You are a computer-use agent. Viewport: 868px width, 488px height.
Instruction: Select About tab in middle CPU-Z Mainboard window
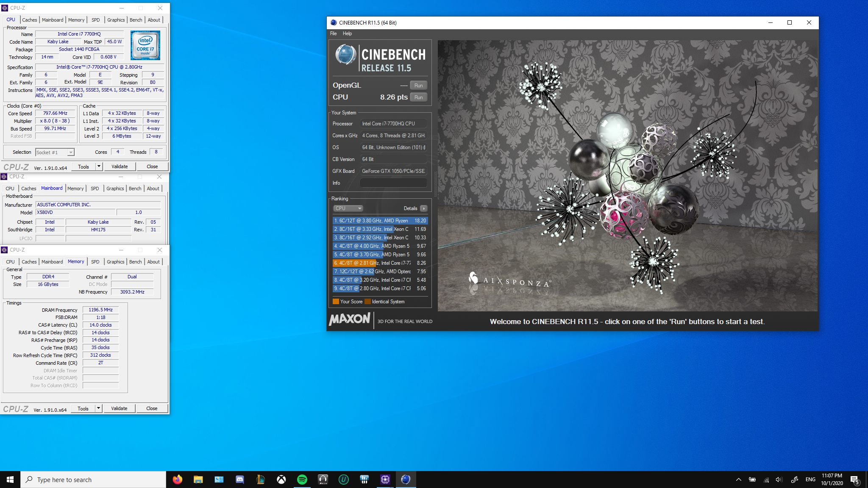pos(153,189)
